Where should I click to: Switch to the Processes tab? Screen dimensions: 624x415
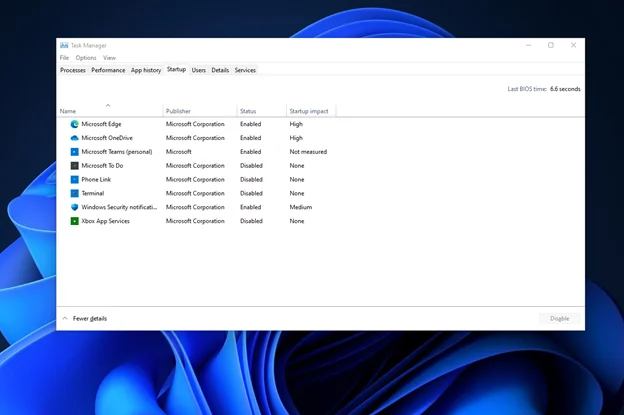[x=73, y=70]
